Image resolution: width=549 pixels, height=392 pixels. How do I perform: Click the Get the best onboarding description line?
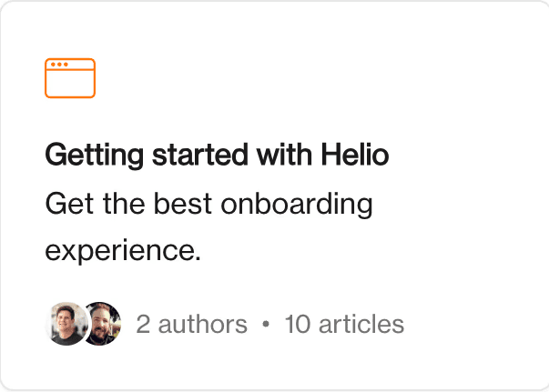pos(209,204)
